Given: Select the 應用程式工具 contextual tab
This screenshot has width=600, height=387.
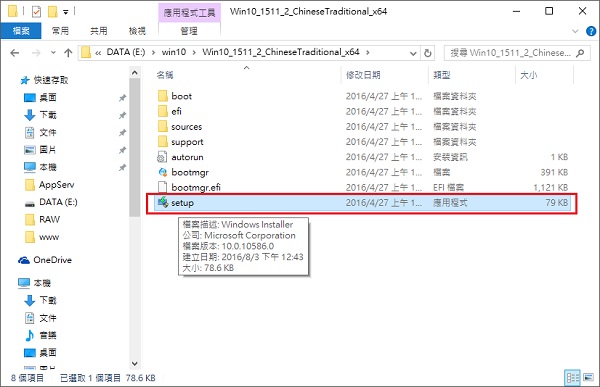Looking at the screenshot, I should 189,13.
